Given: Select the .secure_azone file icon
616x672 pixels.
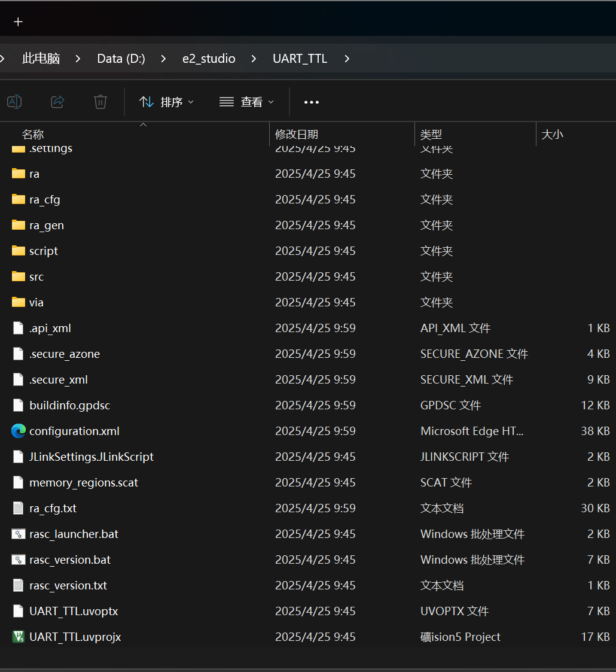Looking at the screenshot, I should point(19,354).
